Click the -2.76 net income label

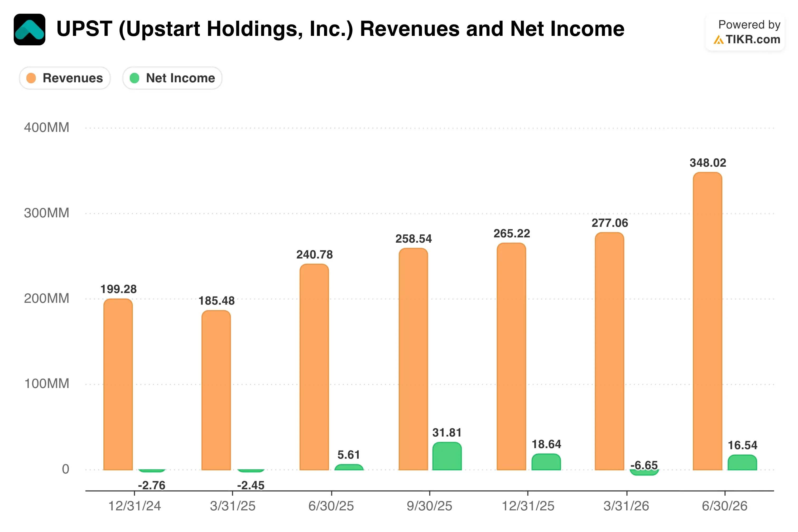point(152,485)
